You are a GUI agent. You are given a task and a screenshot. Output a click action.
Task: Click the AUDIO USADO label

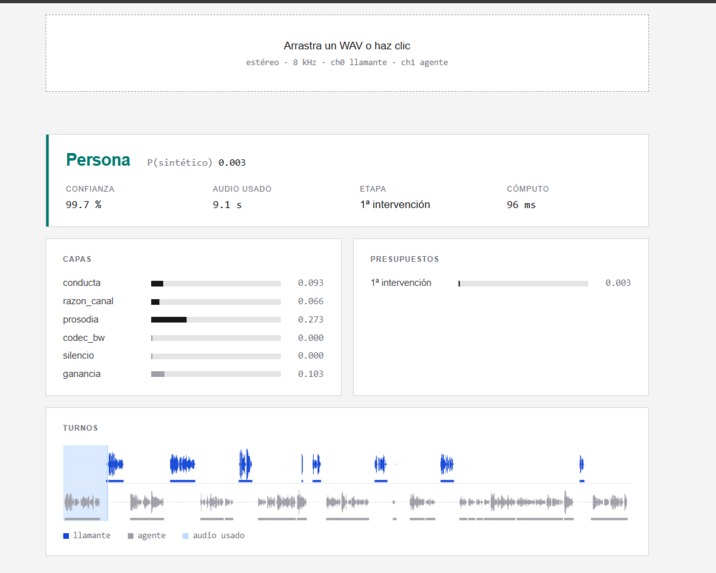point(242,189)
